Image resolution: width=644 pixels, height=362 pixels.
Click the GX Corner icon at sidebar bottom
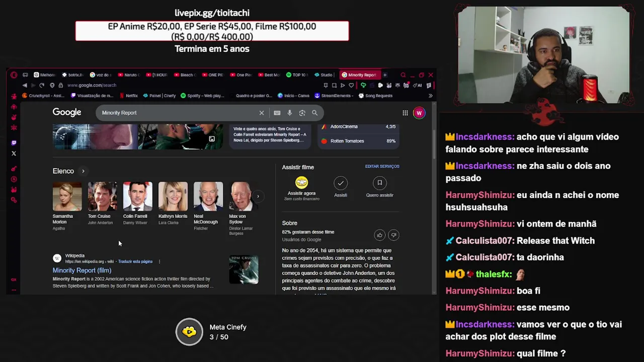coord(14,280)
